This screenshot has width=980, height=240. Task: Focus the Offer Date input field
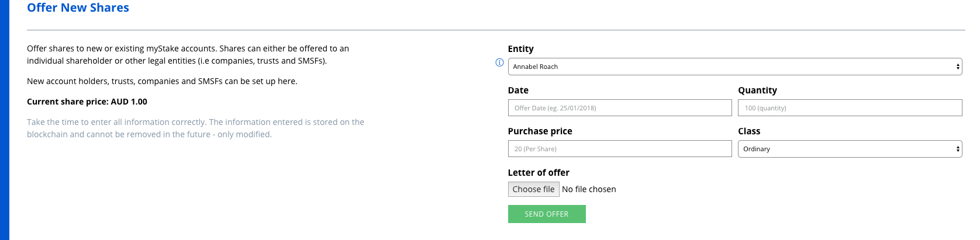[620, 108]
